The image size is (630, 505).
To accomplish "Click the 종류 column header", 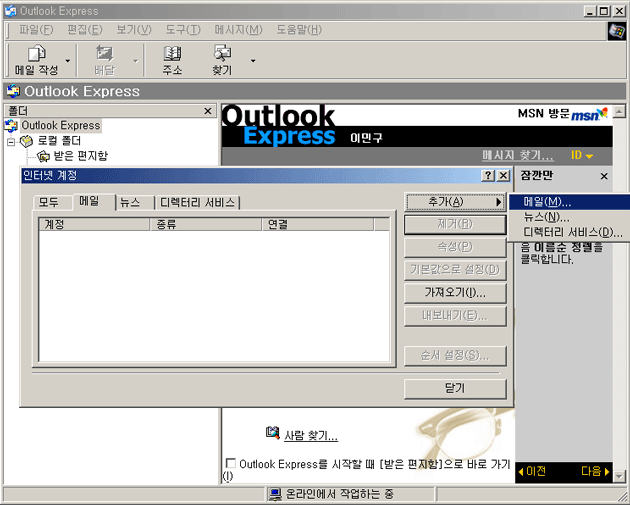I will point(206,224).
